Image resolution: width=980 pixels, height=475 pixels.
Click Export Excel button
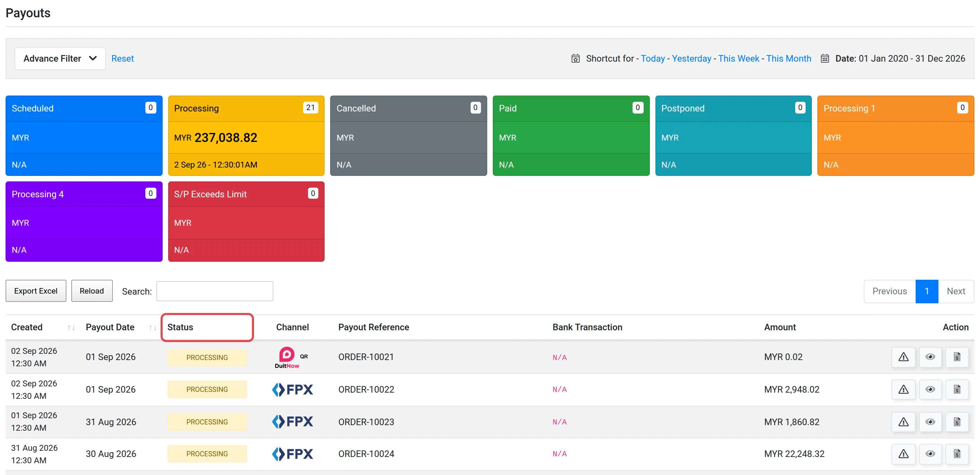(x=36, y=291)
